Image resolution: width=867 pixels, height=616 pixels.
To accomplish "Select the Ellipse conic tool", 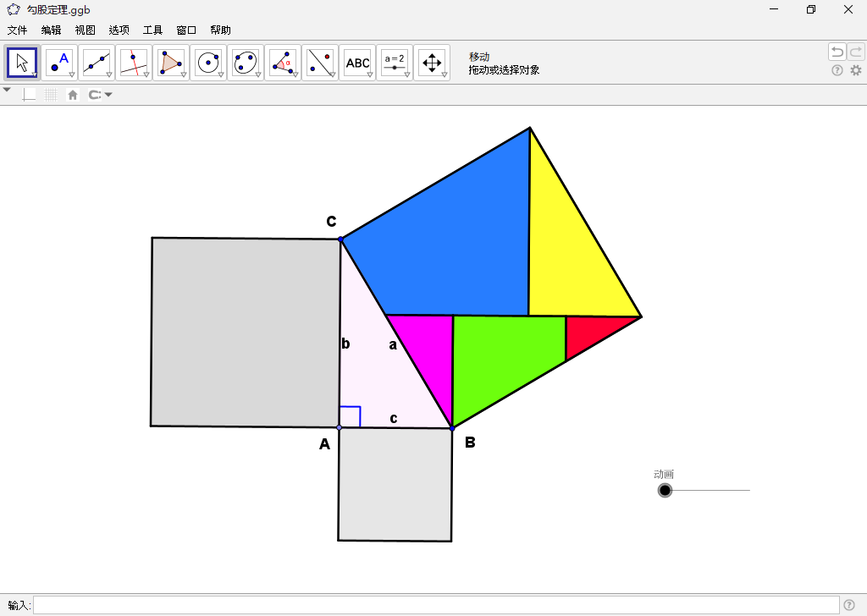I will [x=246, y=63].
